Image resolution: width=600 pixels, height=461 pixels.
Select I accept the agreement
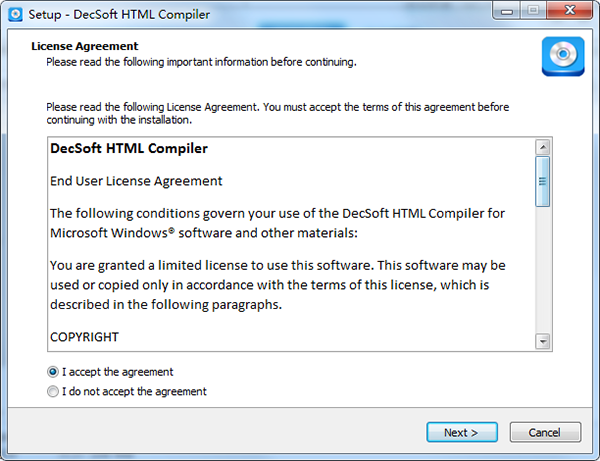click(x=53, y=371)
